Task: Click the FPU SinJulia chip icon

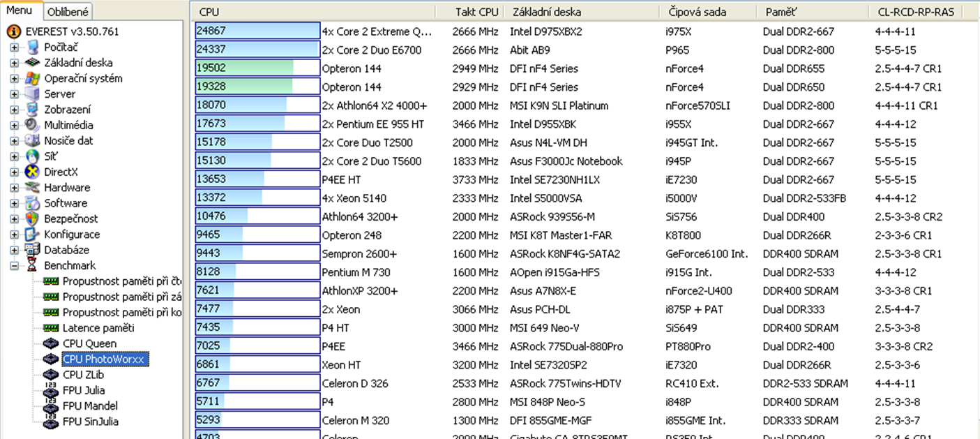Action: click(x=51, y=422)
